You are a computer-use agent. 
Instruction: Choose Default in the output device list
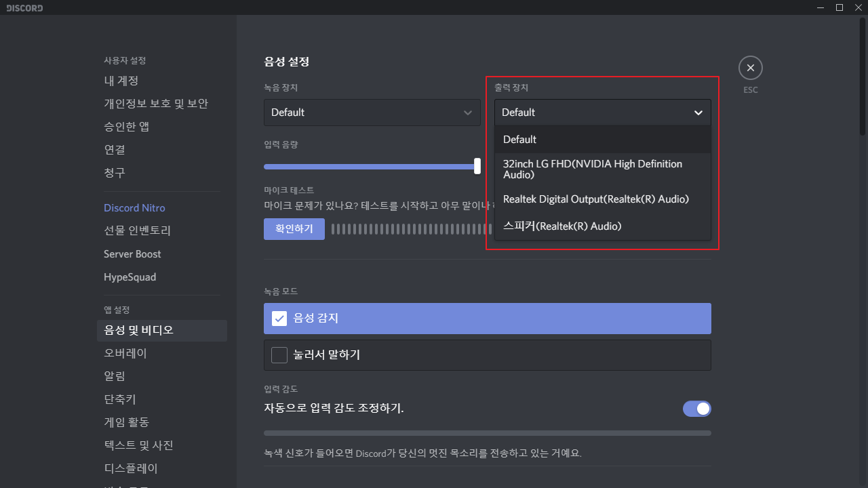pyautogui.click(x=603, y=140)
